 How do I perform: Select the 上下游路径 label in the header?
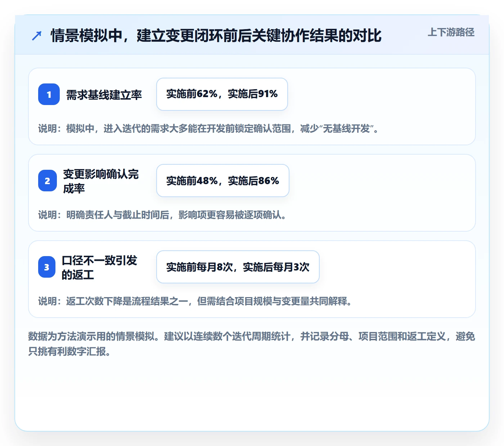(x=451, y=32)
